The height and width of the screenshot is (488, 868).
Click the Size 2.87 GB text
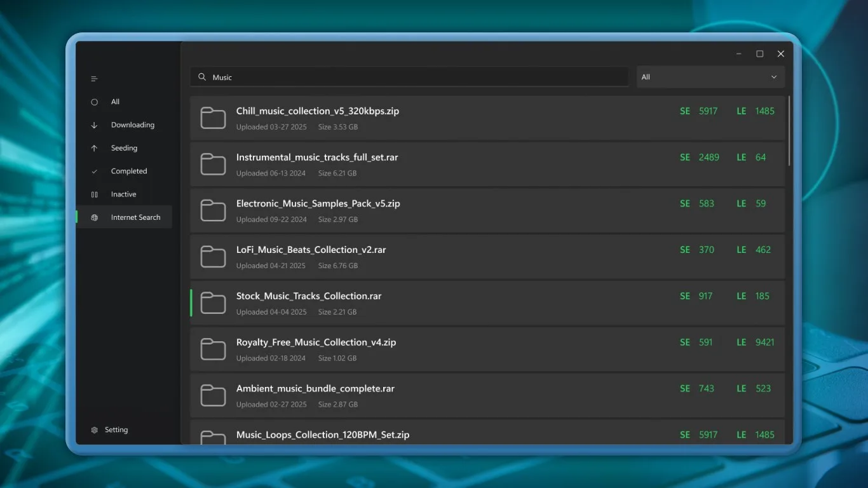coord(338,405)
